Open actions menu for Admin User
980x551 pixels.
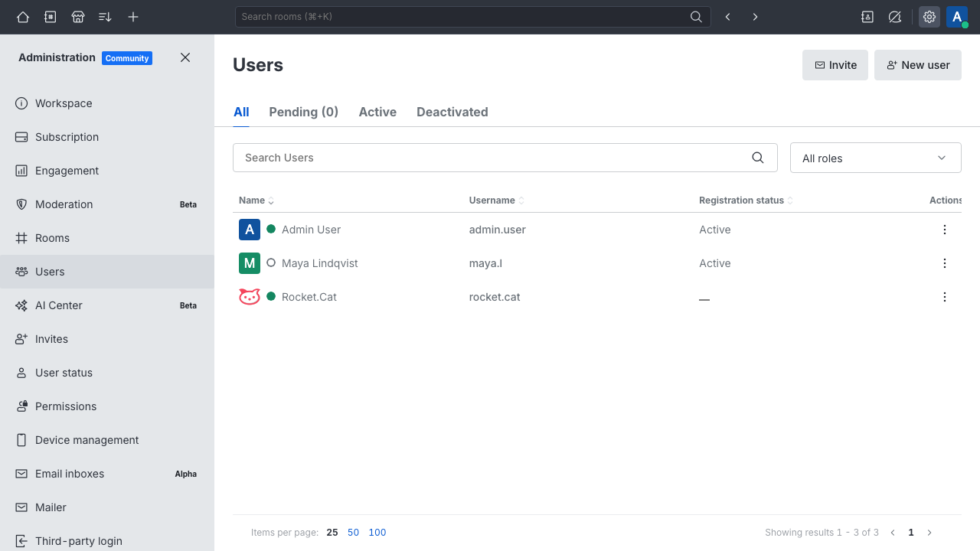[945, 230]
